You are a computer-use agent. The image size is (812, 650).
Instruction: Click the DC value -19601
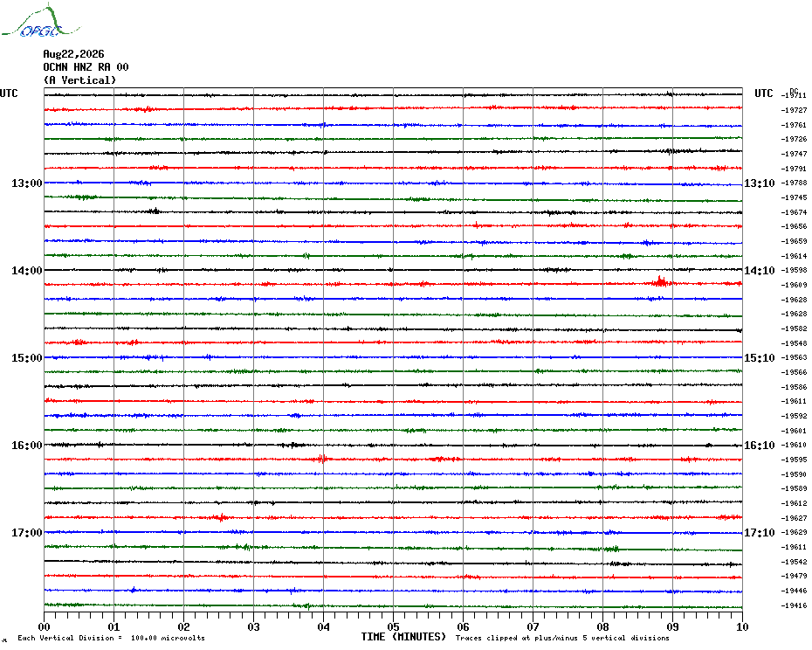[x=794, y=431]
